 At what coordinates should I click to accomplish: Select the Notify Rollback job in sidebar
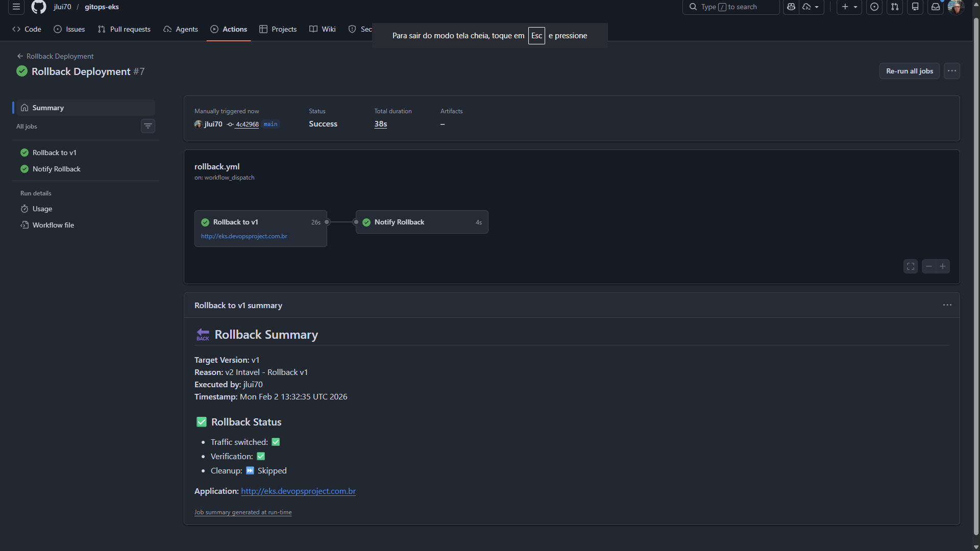(56, 169)
